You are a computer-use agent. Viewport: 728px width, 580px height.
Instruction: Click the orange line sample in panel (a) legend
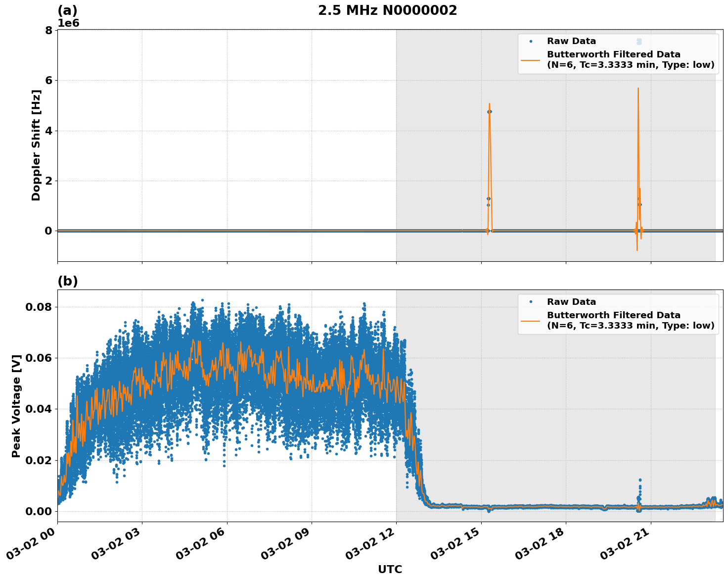pyautogui.click(x=531, y=60)
